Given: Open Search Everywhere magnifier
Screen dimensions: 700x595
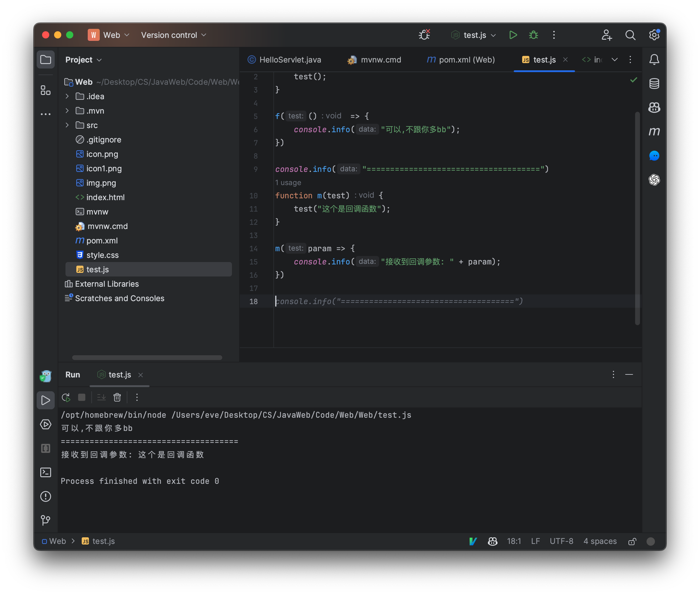Looking at the screenshot, I should coord(630,35).
